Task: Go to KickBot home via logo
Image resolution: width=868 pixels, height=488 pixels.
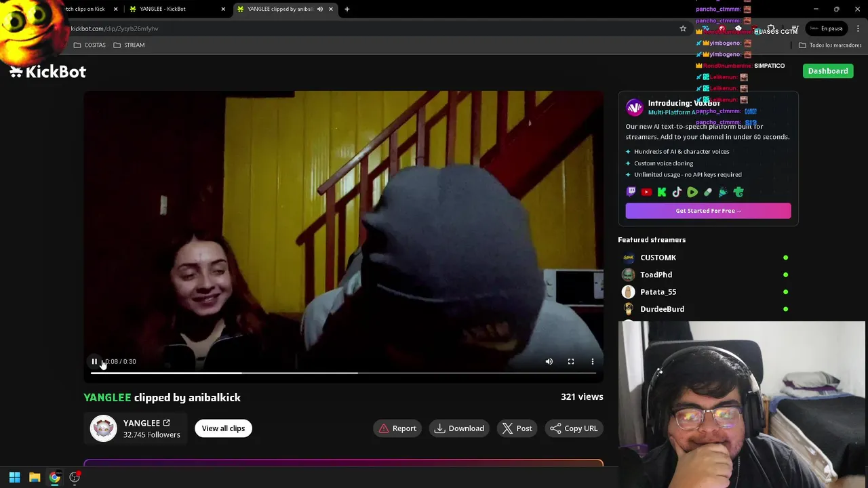Action: 47,72
